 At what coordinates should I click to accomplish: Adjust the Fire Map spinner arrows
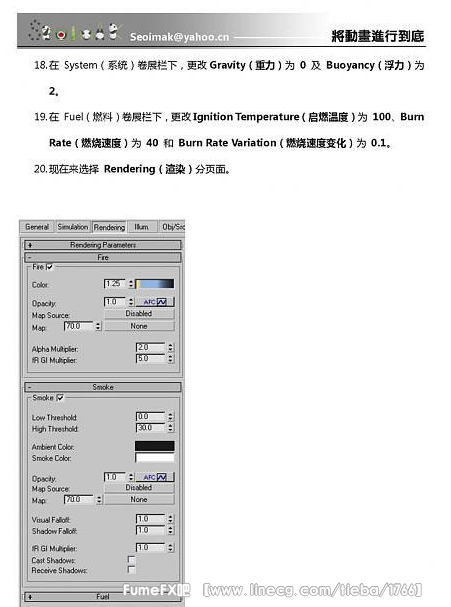(98, 326)
